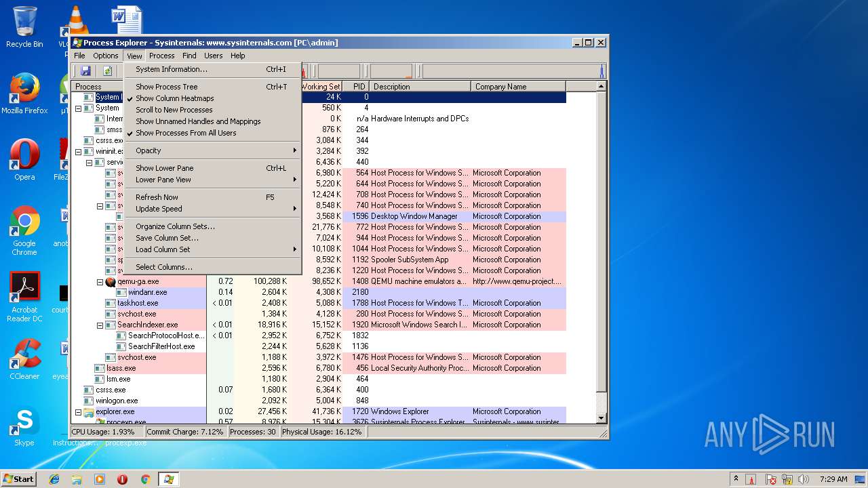Enable Show Process Tree option
Screen dimensions: 868x488
[x=213, y=87]
